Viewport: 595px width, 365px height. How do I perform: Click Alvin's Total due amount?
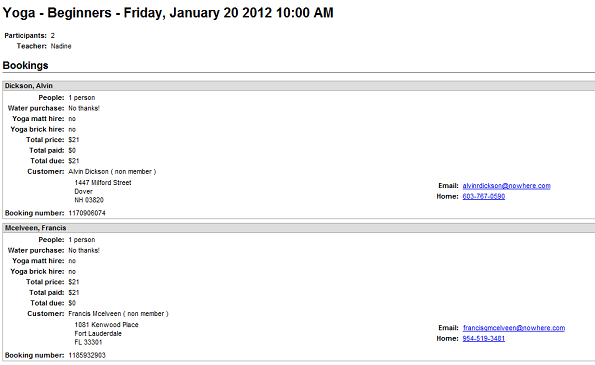coord(74,161)
